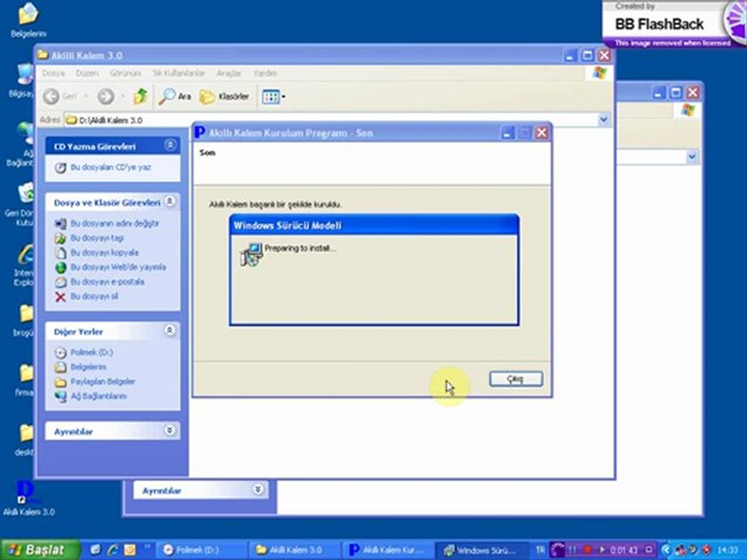Click the first quick launch icon beside Başlat

[95, 550]
